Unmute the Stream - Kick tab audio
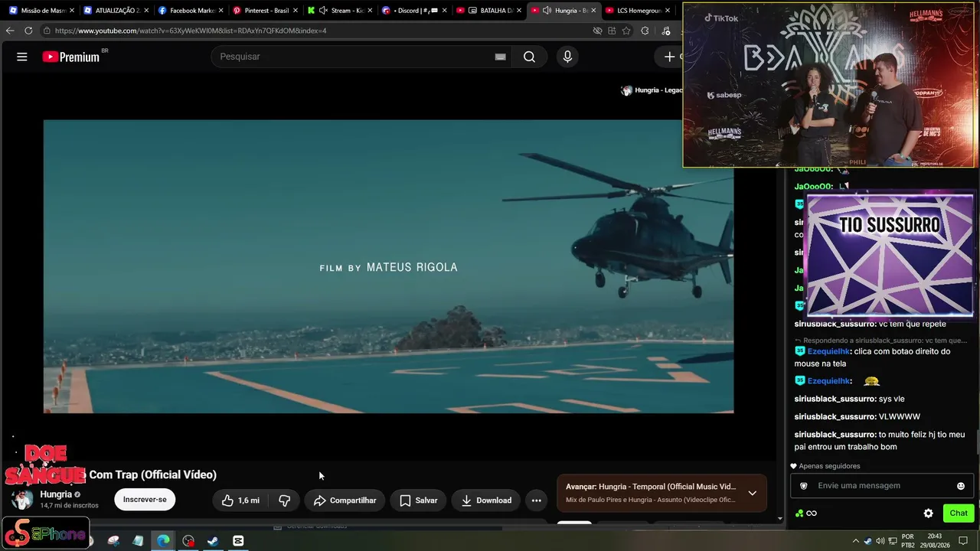Screen dimensions: 980x551 322,11
